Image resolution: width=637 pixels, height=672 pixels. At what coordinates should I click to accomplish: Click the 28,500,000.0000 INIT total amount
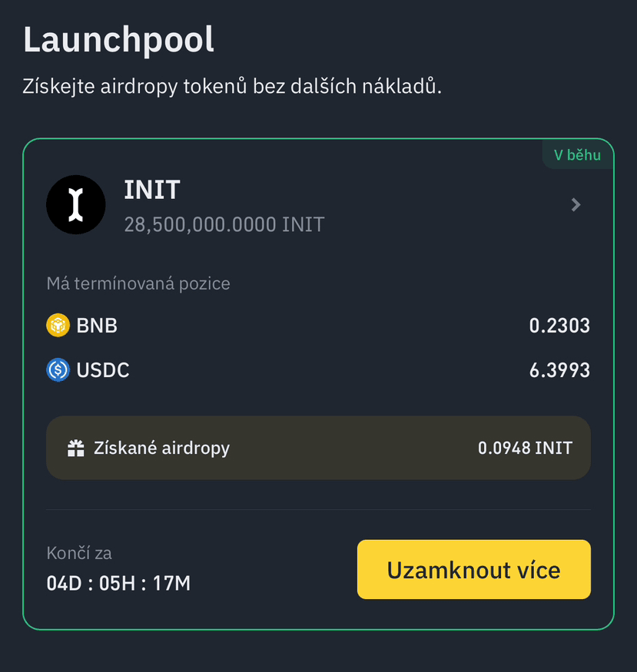click(224, 225)
